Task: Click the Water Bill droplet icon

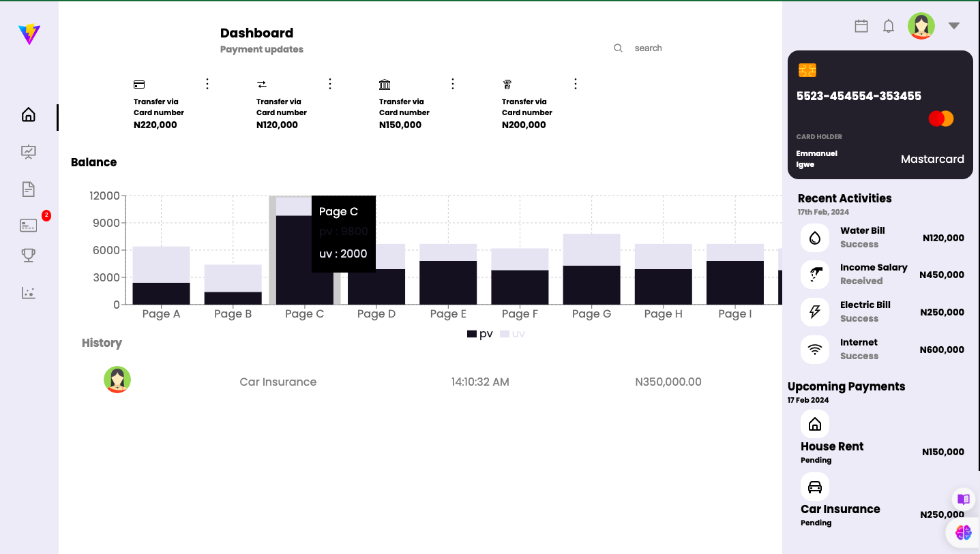Action: tap(815, 238)
